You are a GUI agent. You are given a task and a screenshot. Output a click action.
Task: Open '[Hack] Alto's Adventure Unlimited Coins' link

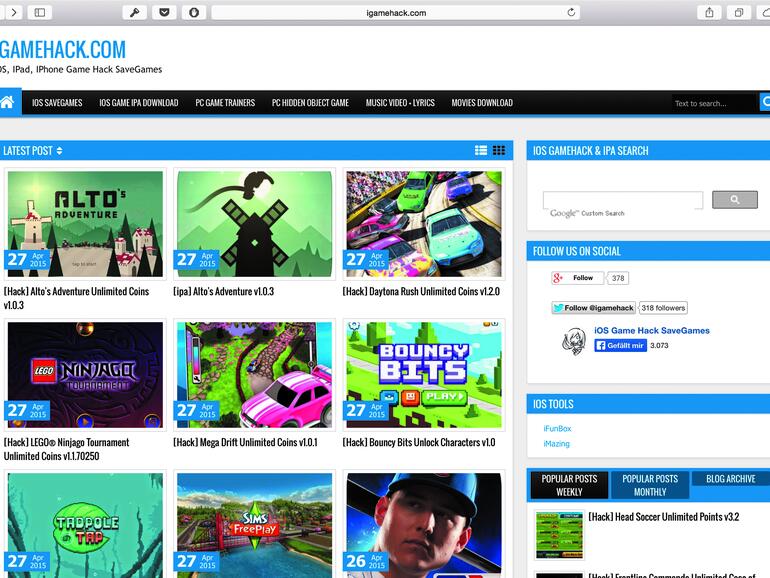click(76, 298)
